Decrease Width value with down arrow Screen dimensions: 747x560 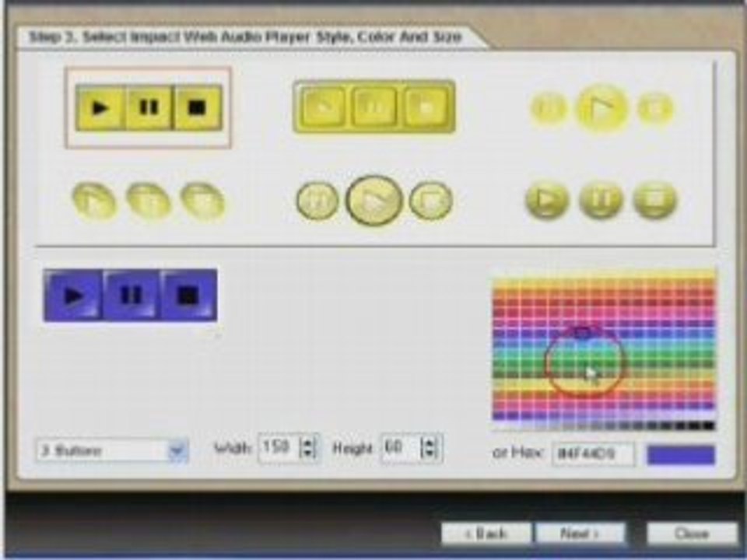click(308, 453)
